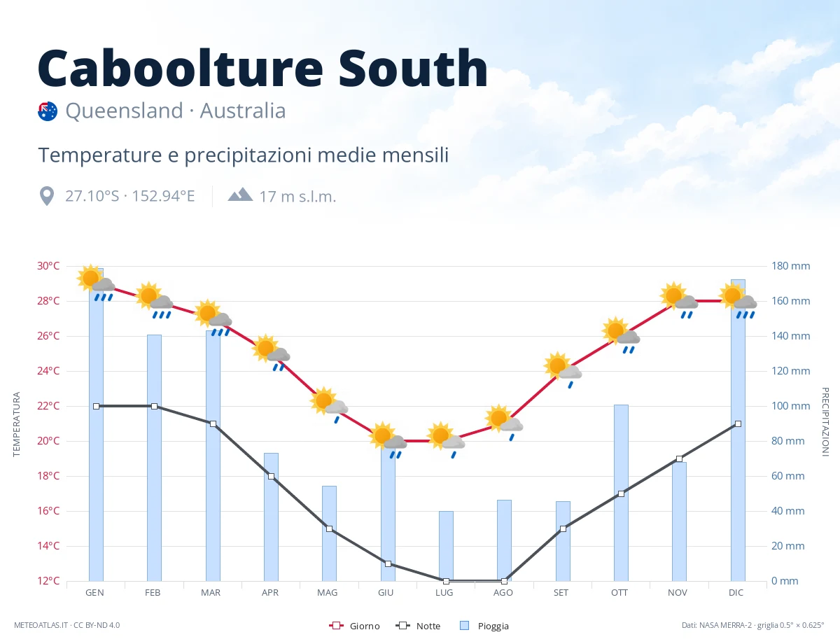Image resolution: width=840 pixels, height=644 pixels.
Task: Click the 100 mm axis label
Action: click(791, 406)
